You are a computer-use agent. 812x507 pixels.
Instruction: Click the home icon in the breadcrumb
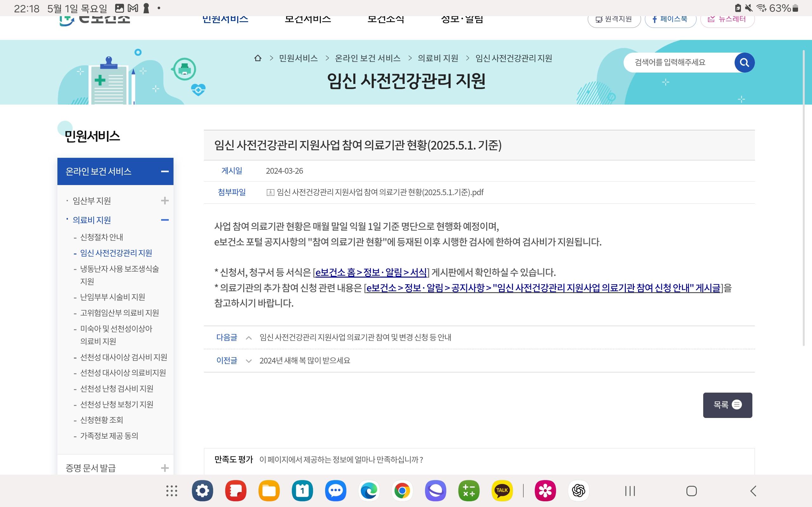[x=258, y=58]
